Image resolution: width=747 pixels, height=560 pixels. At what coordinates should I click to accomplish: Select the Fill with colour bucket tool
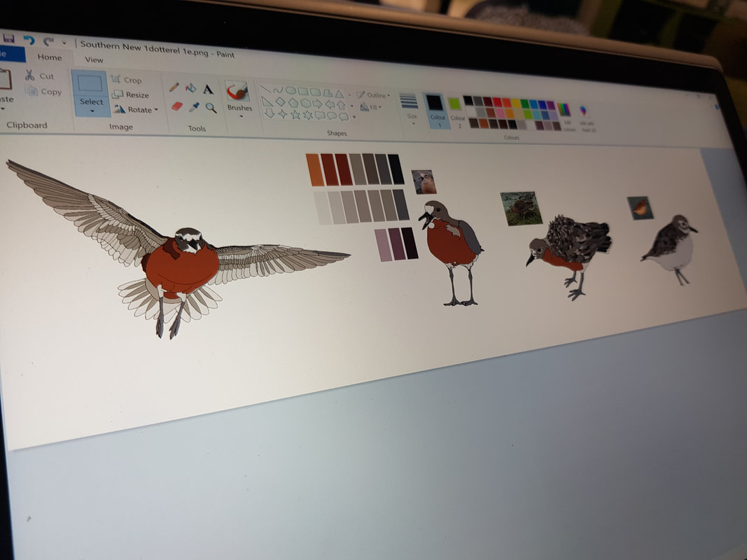click(x=191, y=87)
